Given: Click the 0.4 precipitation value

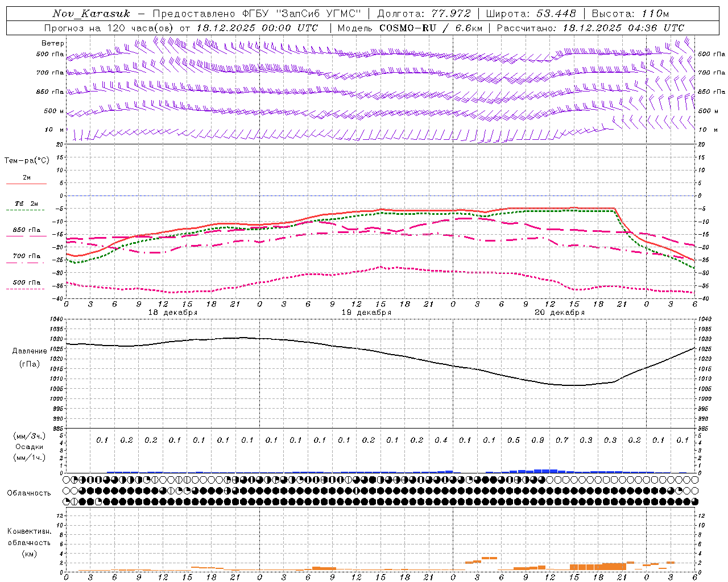Looking at the screenshot, I should (441, 440).
